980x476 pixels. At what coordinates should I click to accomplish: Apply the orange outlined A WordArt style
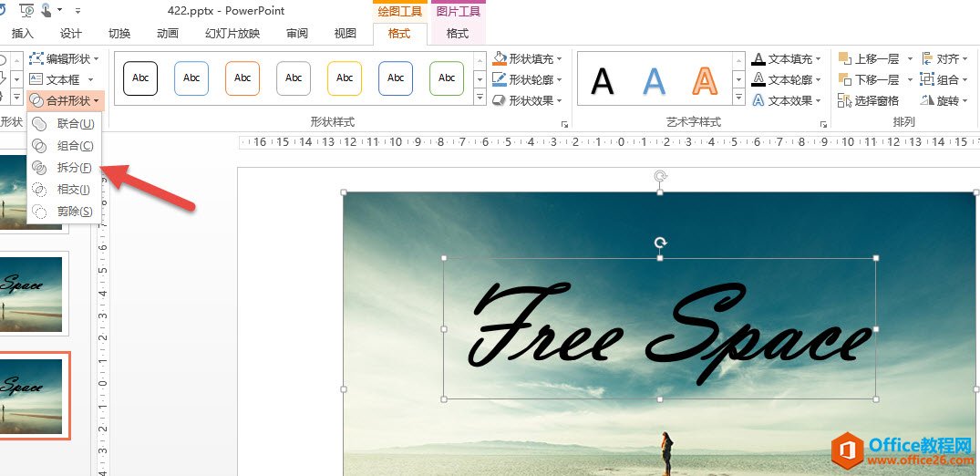pyautogui.click(x=705, y=80)
